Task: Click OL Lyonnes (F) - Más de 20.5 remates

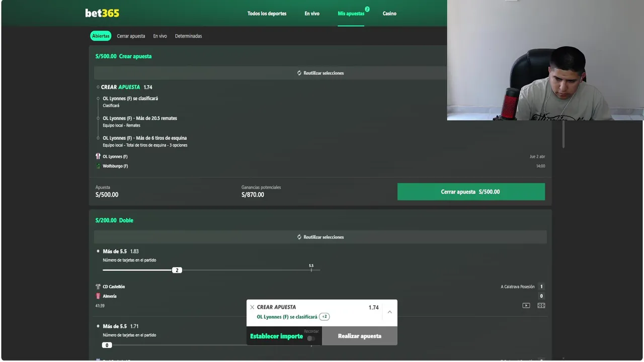Action: 140,118
